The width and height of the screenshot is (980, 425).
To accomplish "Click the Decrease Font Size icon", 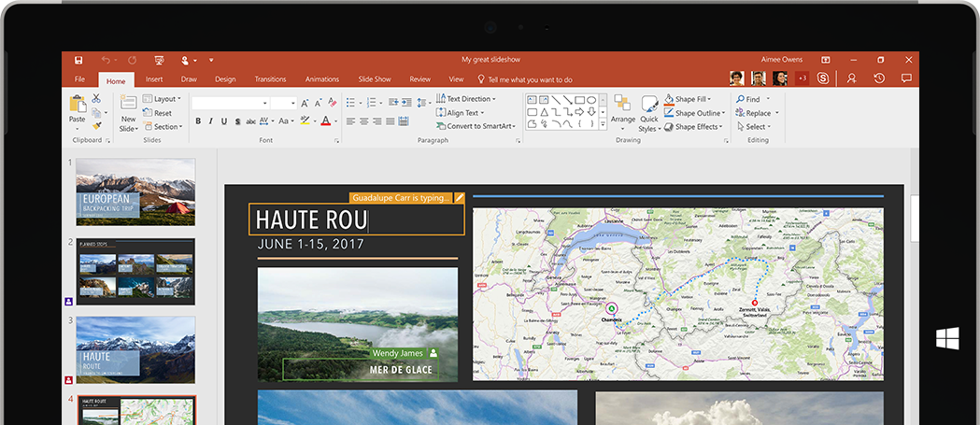I will pos(319,103).
